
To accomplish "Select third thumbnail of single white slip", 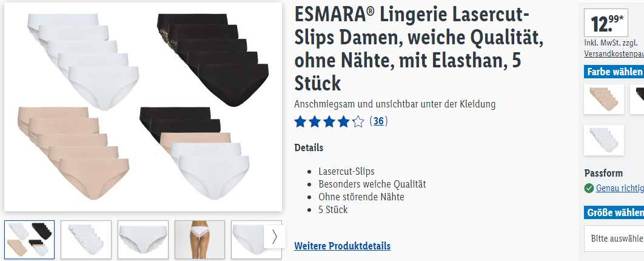I will (143, 240).
